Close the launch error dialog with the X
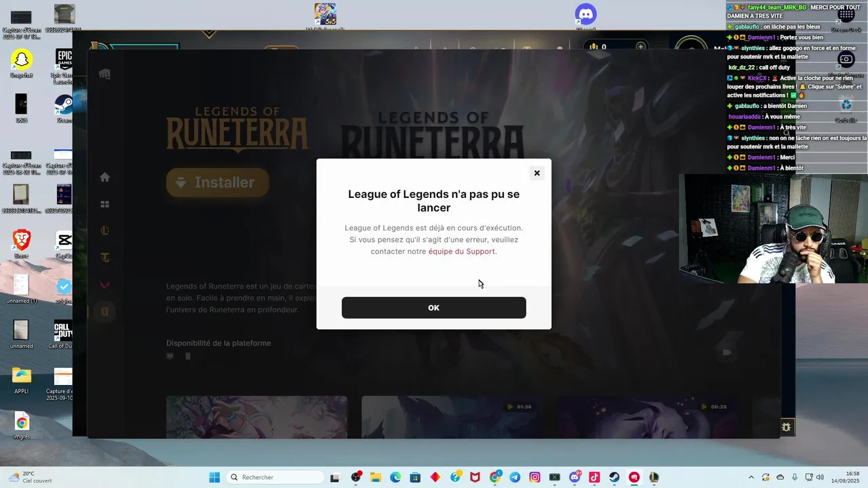Viewport: 868px width, 488px height. click(x=536, y=173)
